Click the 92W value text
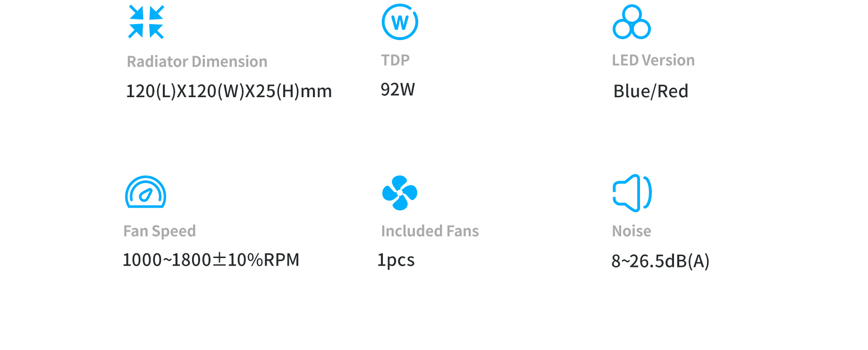The width and height of the screenshot is (868, 350). coord(398,89)
